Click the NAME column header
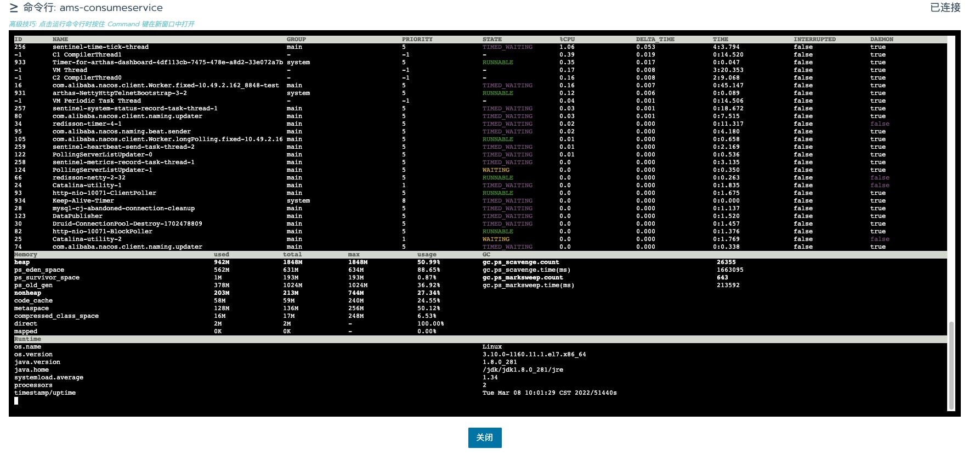The width and height of the screenshot is (980, 454). coord(60,40)
